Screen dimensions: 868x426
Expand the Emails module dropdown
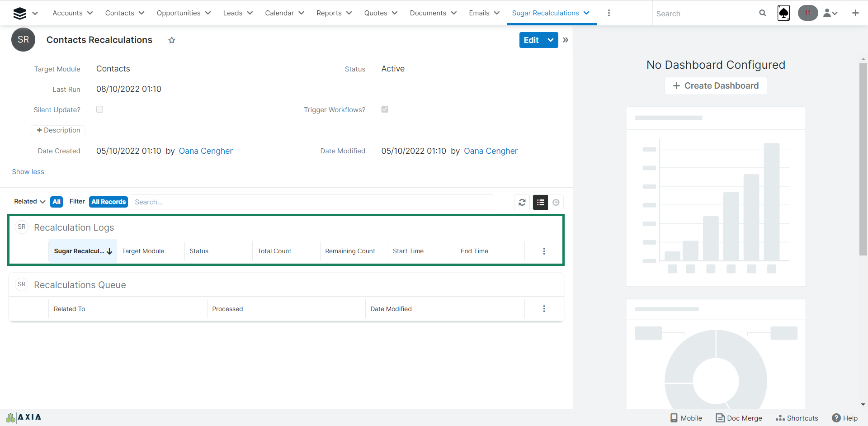click(x=497, y=13)
